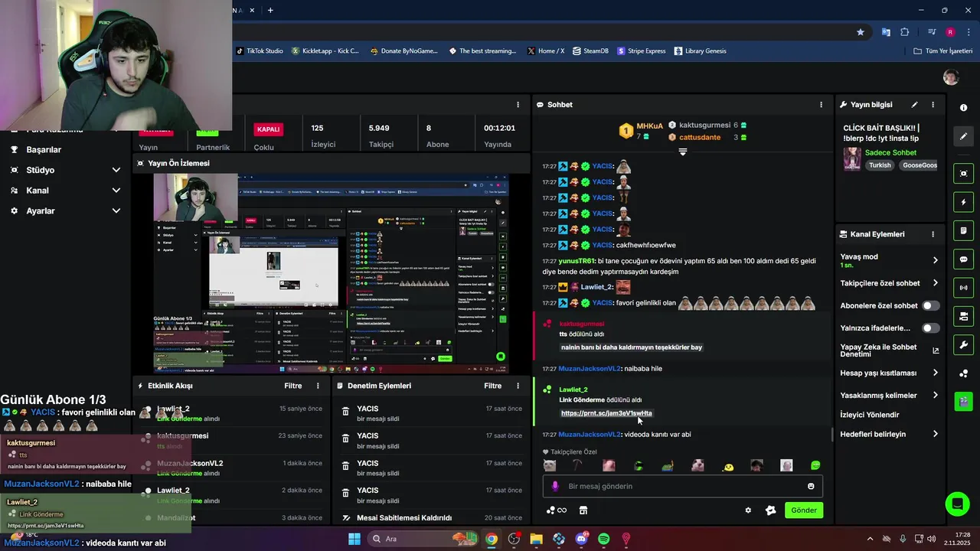
Task: Click İzleyici Yönlendir action
Action: [x=870, y=415]
